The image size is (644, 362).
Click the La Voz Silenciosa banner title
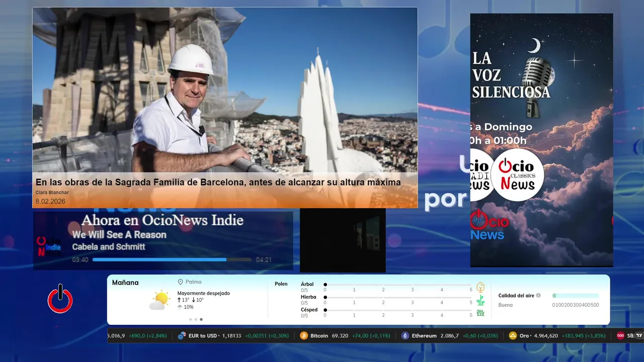(511, 75)
